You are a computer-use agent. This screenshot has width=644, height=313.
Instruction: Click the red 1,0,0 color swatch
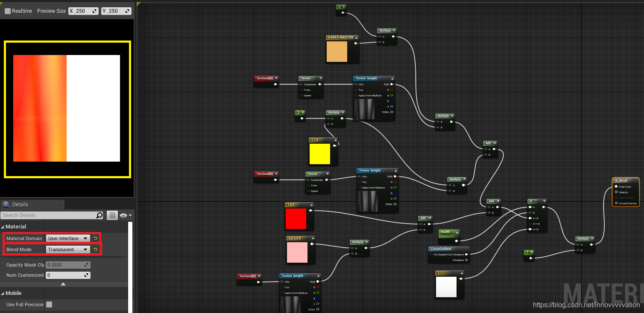pyautogui.click(x=296, y=219)
